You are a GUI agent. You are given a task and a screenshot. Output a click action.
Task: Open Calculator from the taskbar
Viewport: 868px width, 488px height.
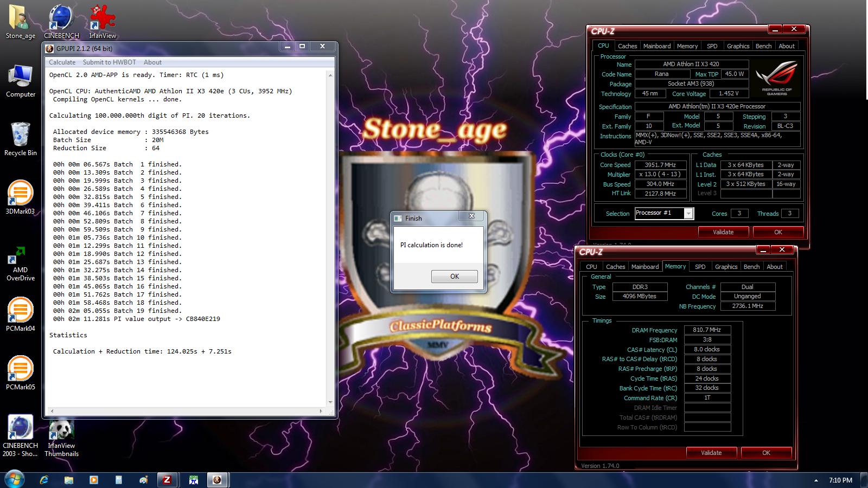coord(119,480)
